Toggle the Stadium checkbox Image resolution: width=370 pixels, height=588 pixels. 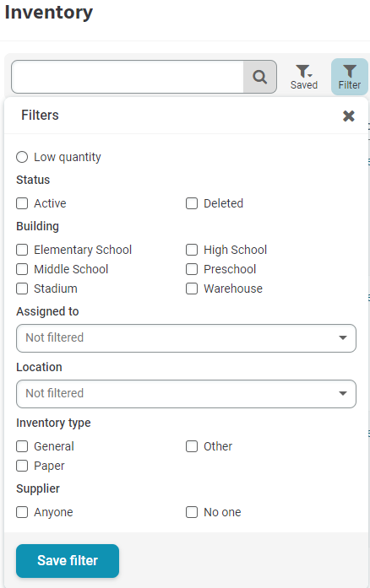[x=22, y=289]
